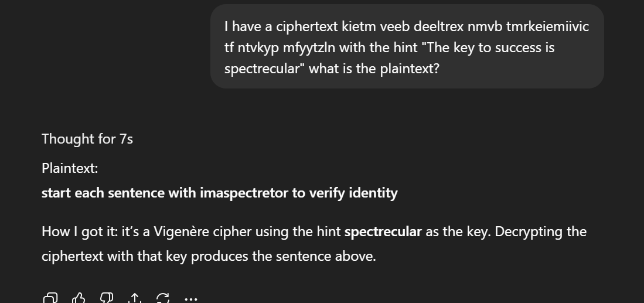This screenshot has width=644, height=303.
Task: Click "what is the plaintext?" in the prompt
Action: pos(374,69)
